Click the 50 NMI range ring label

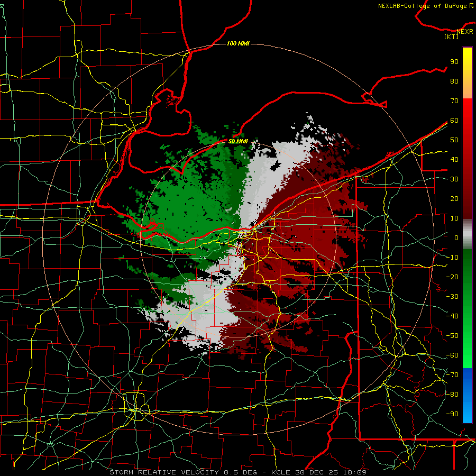click(x=238, y=141)
